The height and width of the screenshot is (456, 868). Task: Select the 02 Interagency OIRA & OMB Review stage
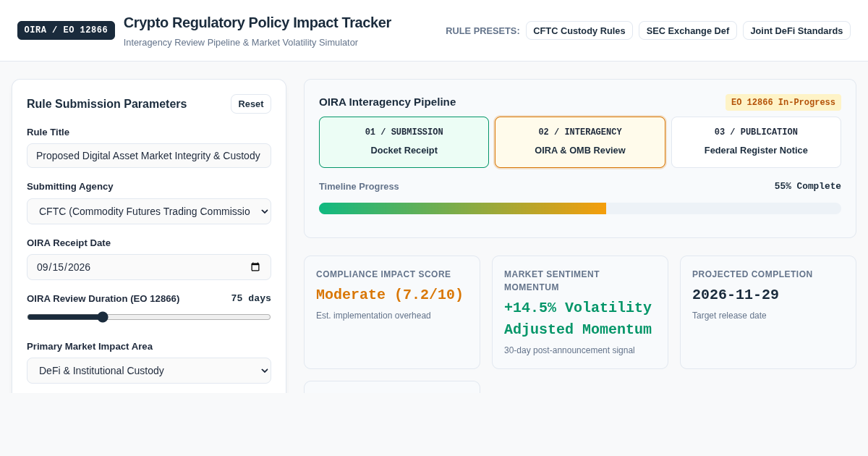click(x=580, y=142)
